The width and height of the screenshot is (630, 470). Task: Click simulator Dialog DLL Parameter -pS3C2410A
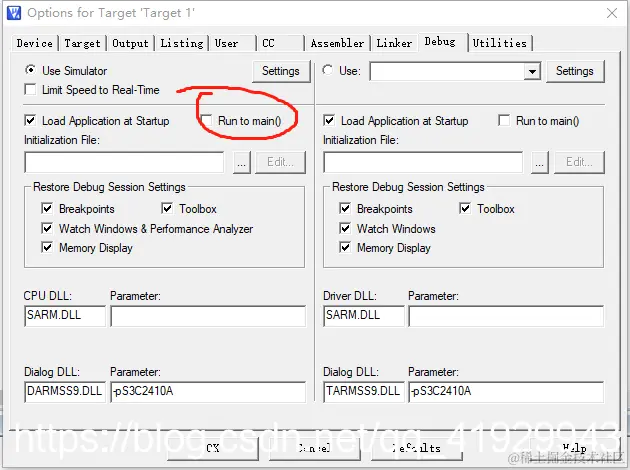tap(208, 392)
